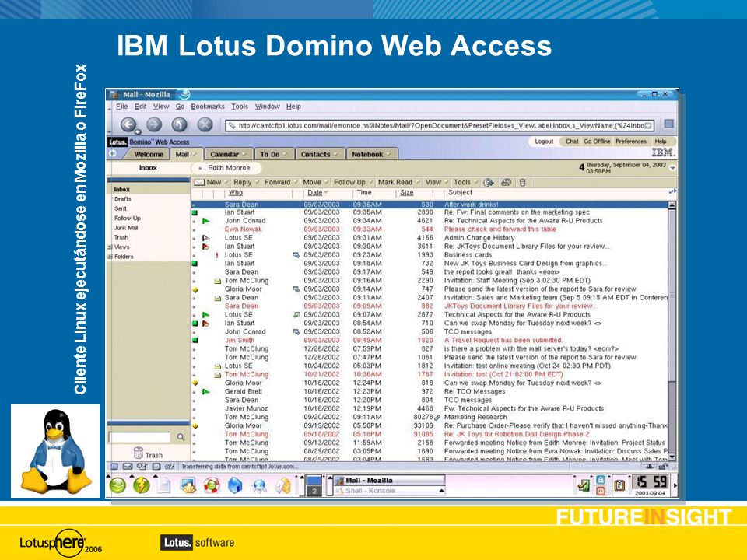Click the shell terminal icon in taskbar
The height and width of the screenshot is (560, 747).
pos(188,485)
